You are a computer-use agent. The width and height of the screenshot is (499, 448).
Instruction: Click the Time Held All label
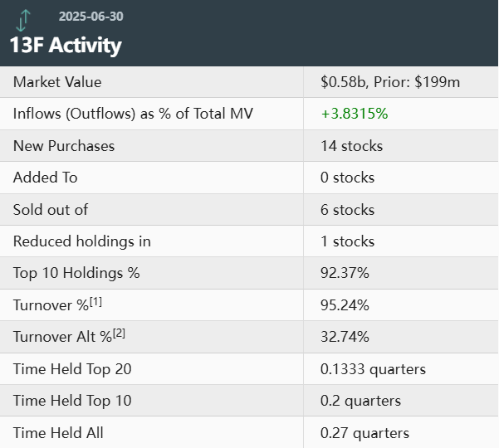(x=58, y=432)
